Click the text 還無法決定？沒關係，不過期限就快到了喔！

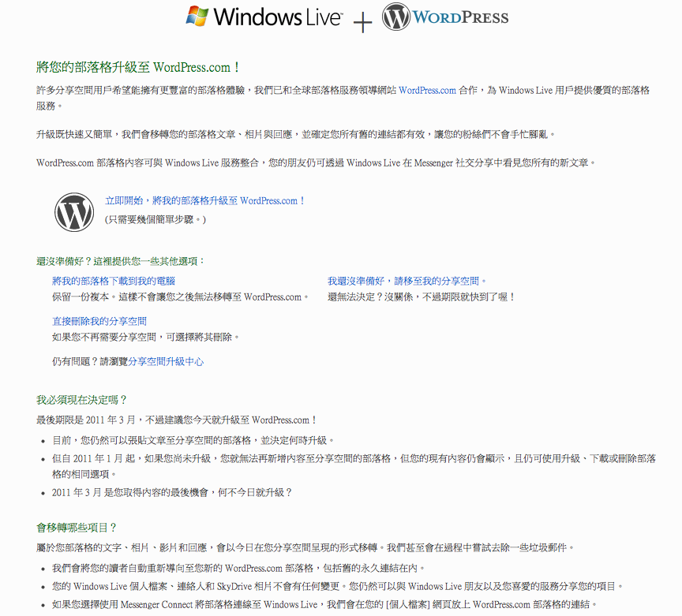pos(421,297)
